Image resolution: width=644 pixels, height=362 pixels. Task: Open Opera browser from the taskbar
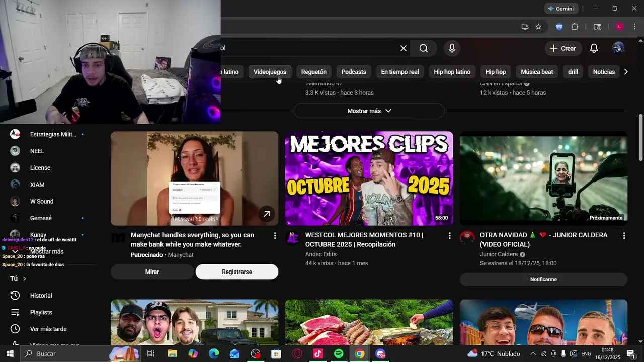297,354
